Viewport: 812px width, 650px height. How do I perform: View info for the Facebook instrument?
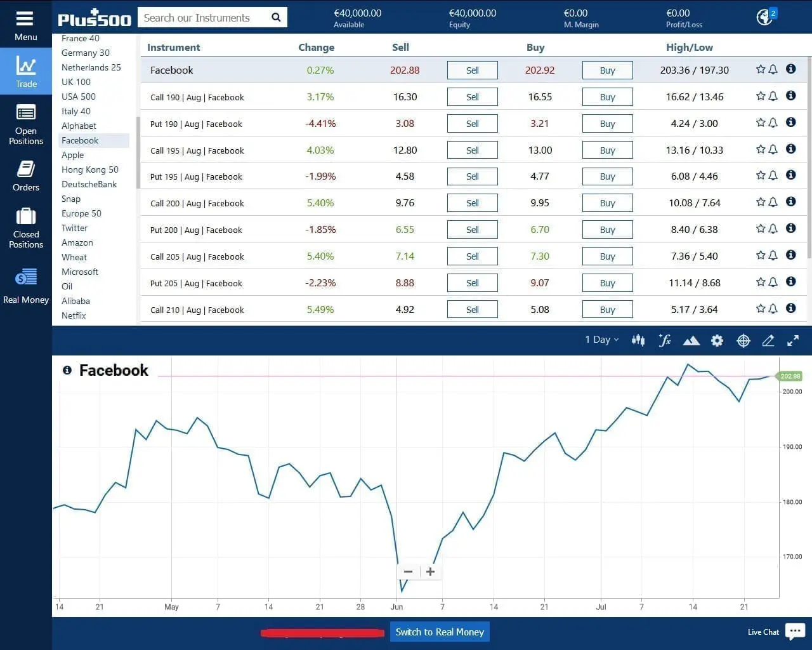tap(791, 69)
